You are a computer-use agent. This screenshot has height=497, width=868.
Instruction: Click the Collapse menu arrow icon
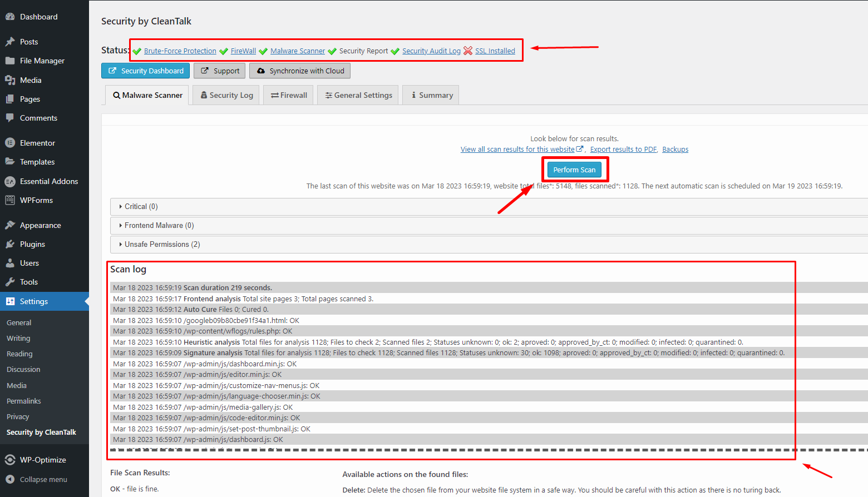pos(10,479)
